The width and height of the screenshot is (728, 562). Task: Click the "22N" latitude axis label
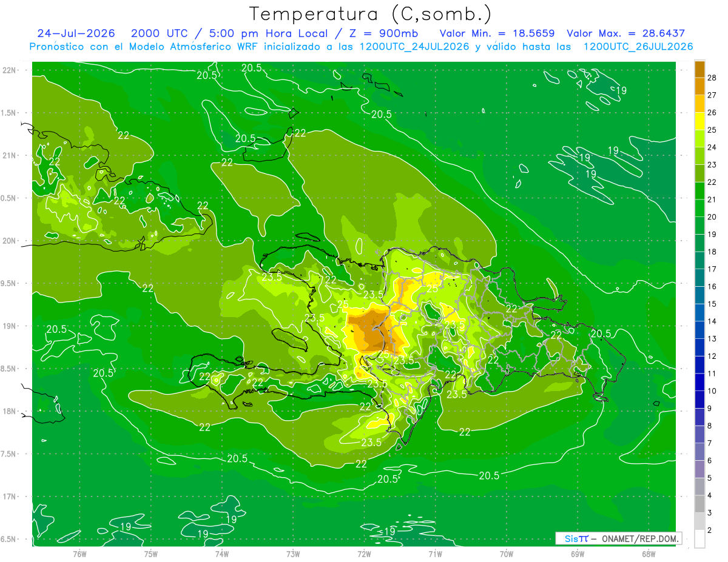pyautogui.click(x=9, y=70)
